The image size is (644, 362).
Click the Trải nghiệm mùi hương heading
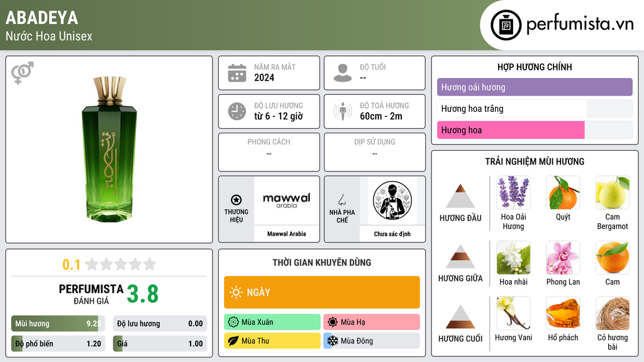click(x=535, y=162)
